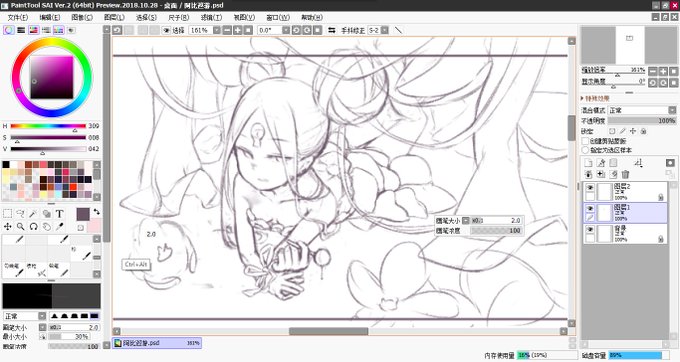This screenshot has height=362, width=680.
Task: Open the 文件(F) menu
Action: pos(17,17)
